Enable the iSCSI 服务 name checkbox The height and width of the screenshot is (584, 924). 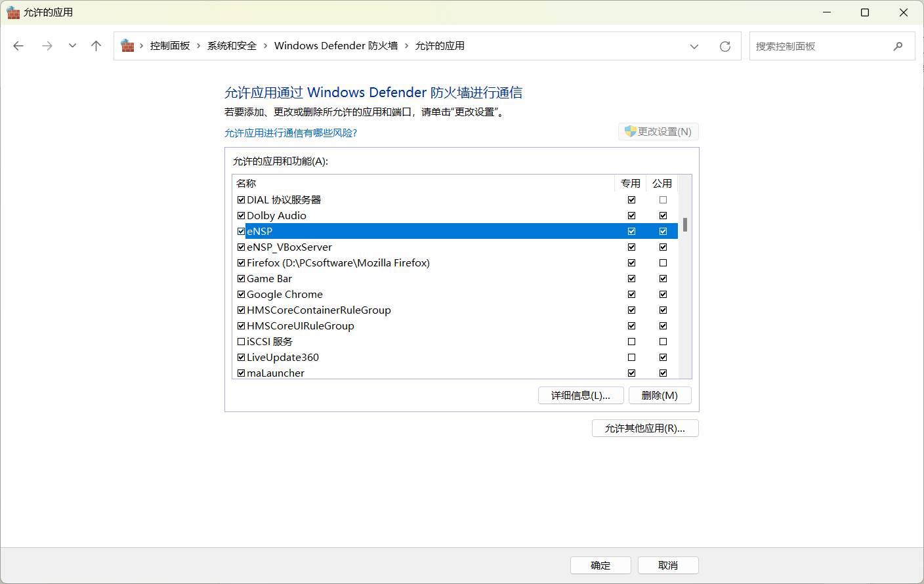pos(241,342)
